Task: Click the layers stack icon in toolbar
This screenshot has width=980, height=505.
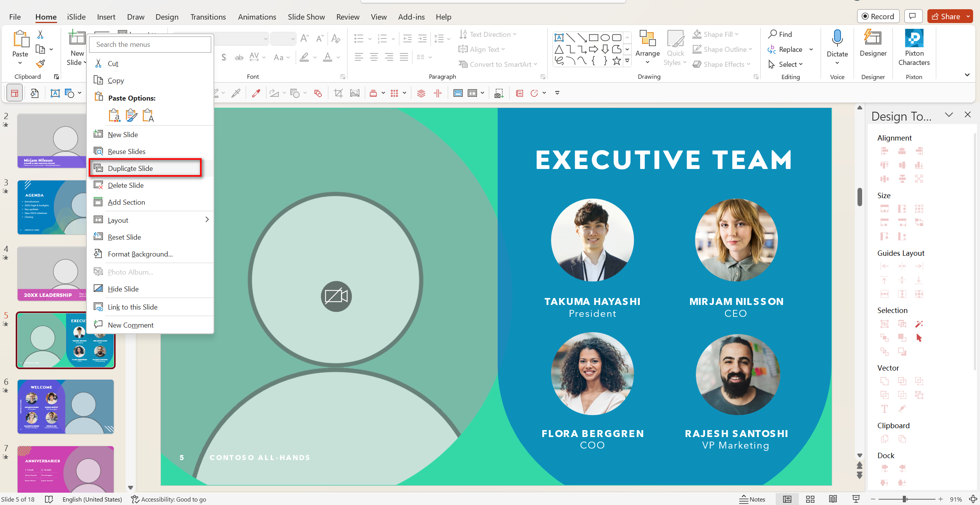Action: coord(421,93)
